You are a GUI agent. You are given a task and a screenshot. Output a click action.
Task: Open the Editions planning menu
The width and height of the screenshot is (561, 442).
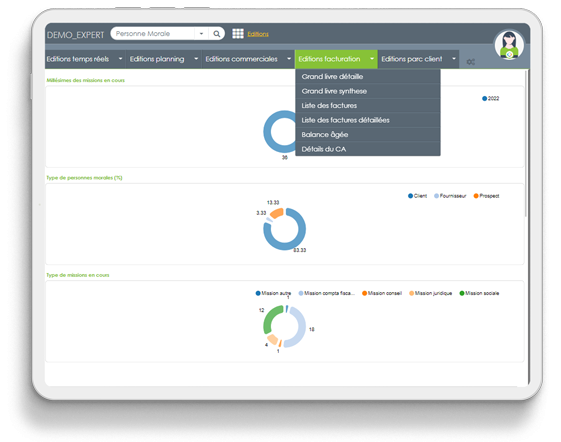(x=157, y=59)
